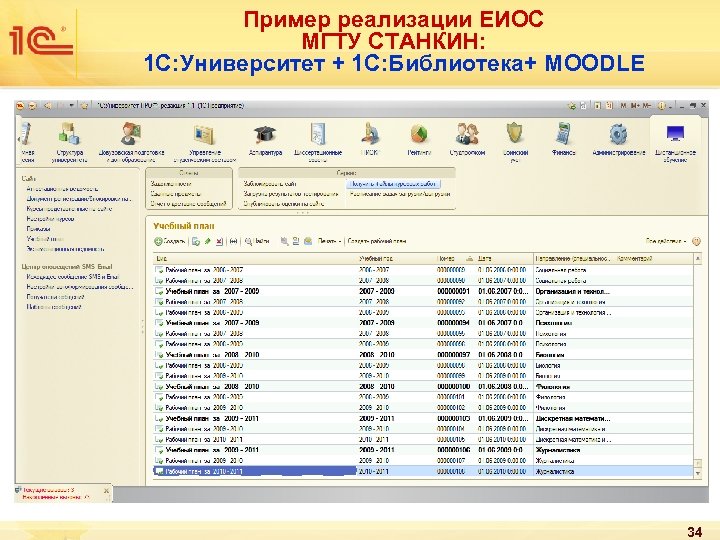Image resolution: width=720 pixels, height=540 pixels.
Task: Open the Студгородок section
Action: pyautogui.click(x=467, y=141)
